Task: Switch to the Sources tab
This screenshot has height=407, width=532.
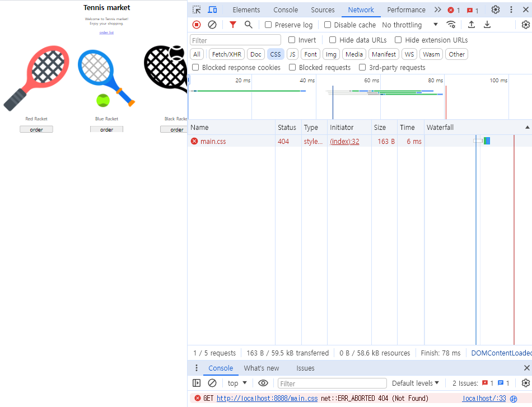Action: click(323, 10)
